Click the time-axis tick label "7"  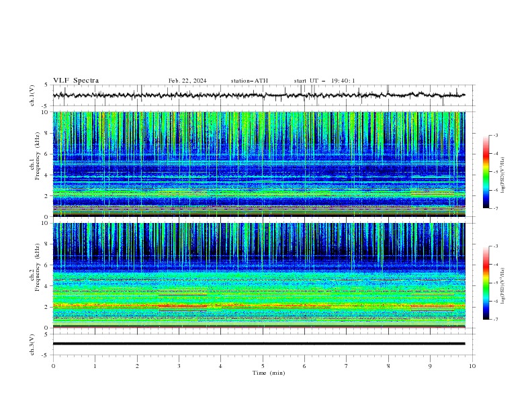click(347, 366)
